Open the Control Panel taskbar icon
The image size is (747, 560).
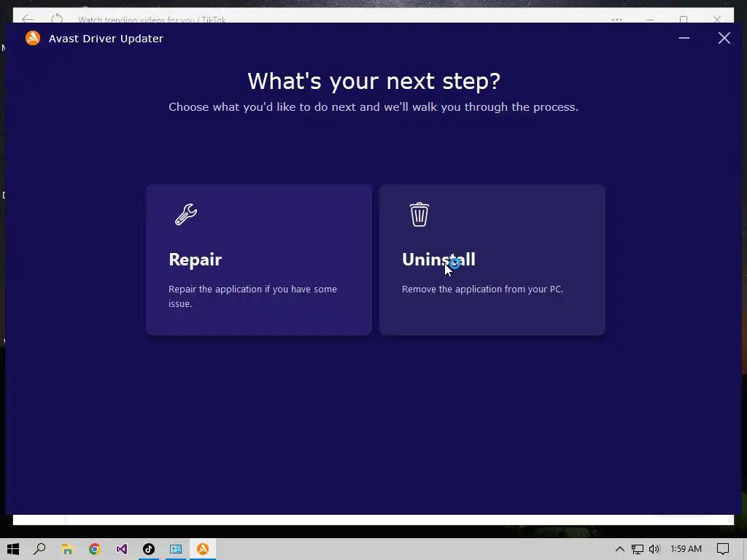pyautogui.click(x=176, y=549)
